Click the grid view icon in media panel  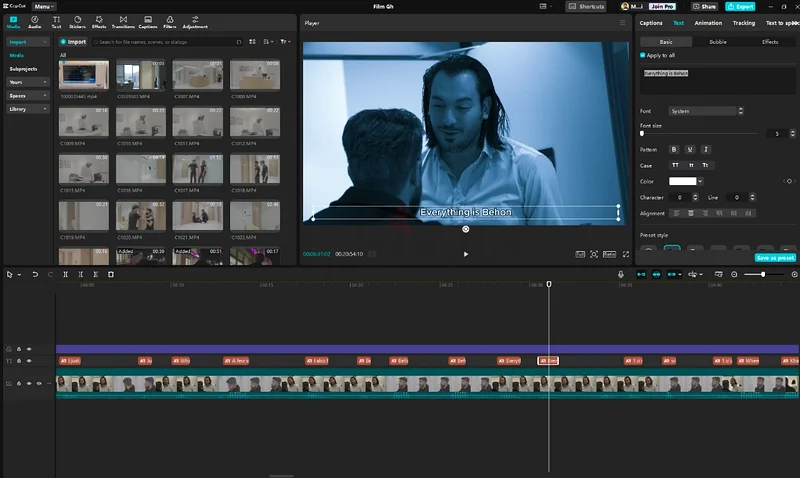coord(252,42)
